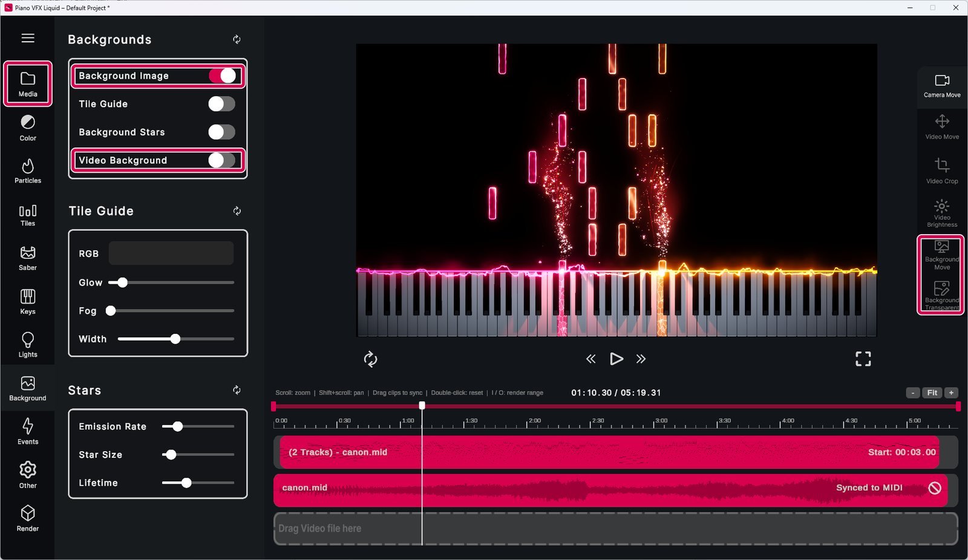
Task: Select the Background section
Action: click(x=28, y=388)
